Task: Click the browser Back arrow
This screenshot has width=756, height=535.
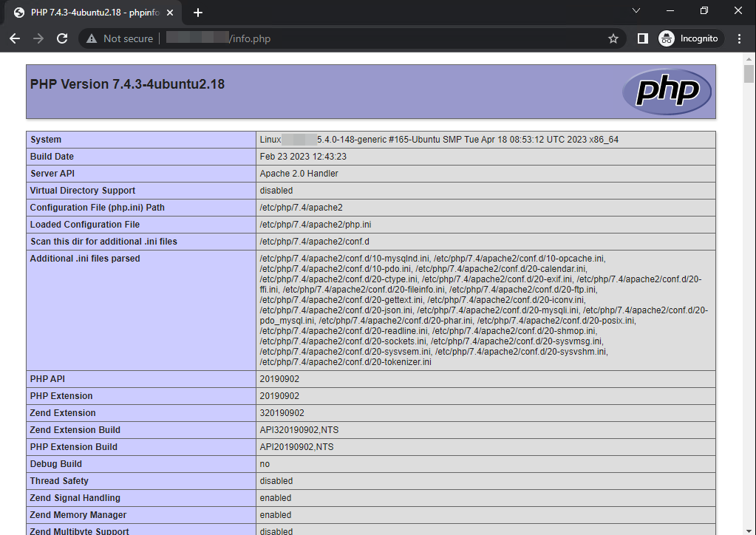Action: tap(15, 38)
